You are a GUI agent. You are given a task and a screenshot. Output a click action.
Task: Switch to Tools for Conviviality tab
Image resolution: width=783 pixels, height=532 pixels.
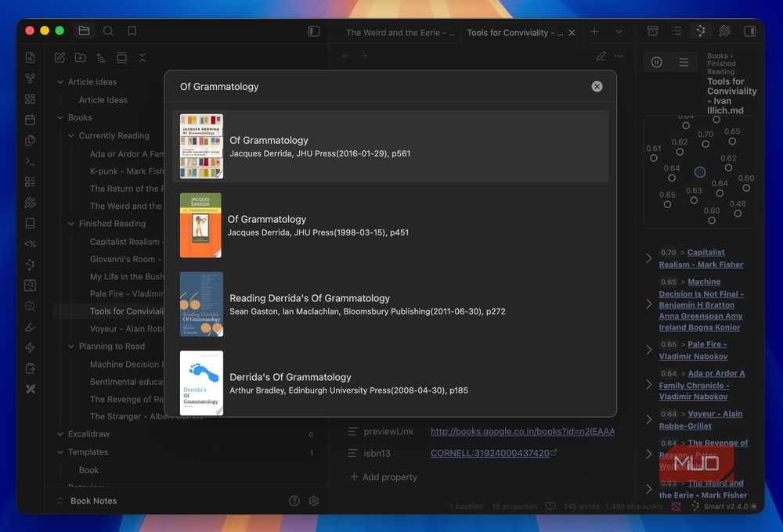pyautogui.click(x=514, y=32)
